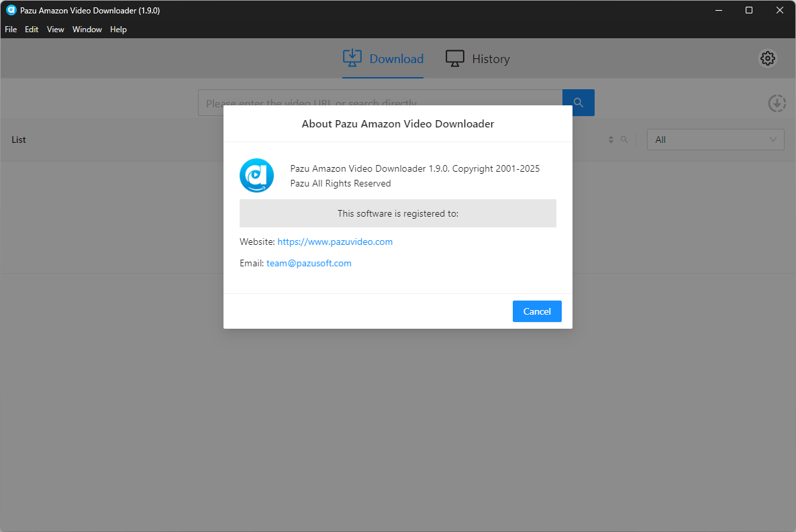796x532 pixels.
Task: Click the small list search icon
Action: point(624,140)
